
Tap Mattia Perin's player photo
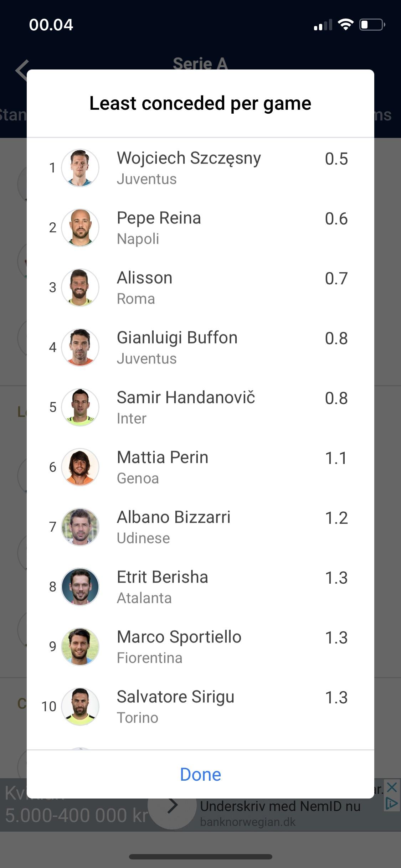(80, 467)
